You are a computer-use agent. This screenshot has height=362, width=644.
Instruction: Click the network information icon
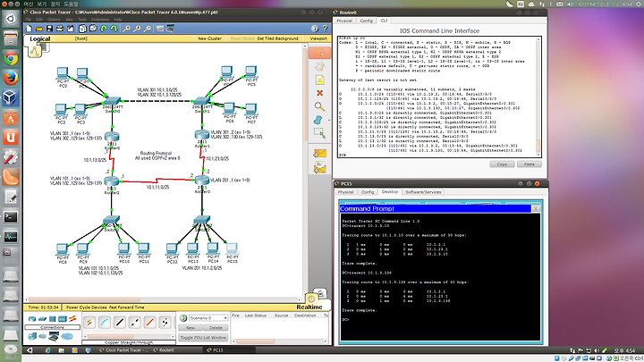tap(315, 29)
